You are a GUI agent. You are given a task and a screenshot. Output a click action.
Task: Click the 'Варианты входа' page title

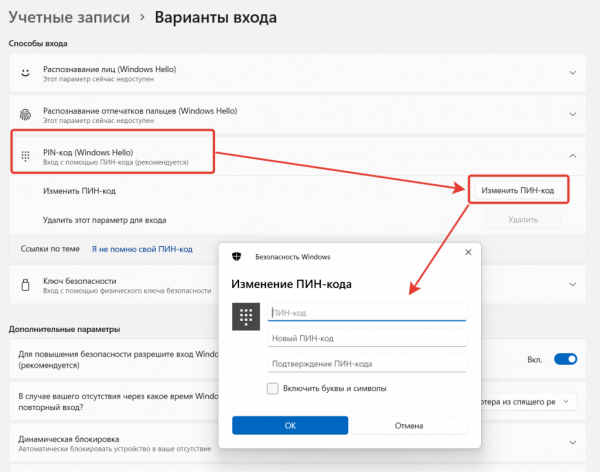[215, 18]
